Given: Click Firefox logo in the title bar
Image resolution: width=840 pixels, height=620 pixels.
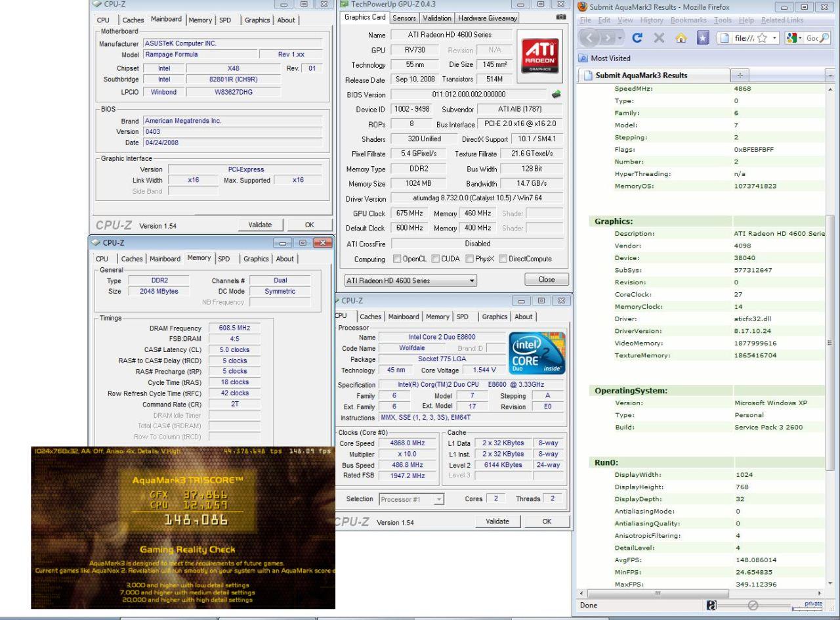Looking at the screenshot, I should coord(583,6).
